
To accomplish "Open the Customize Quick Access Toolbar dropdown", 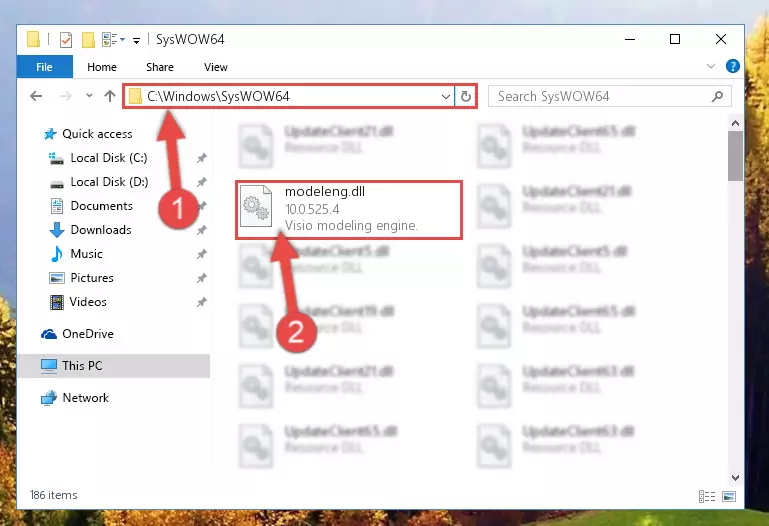I will pyautogui.click(x=136, y=40).
